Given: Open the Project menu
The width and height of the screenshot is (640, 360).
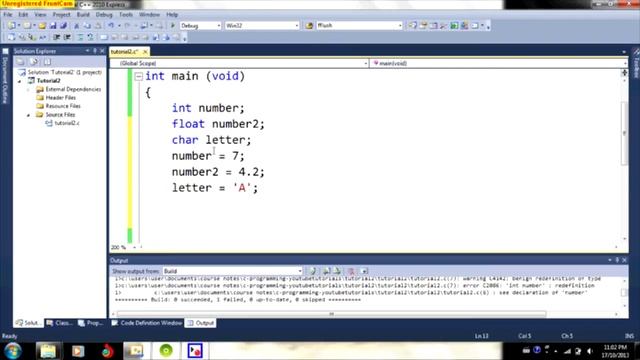Looking at the screenshot, I should [61, 14].
